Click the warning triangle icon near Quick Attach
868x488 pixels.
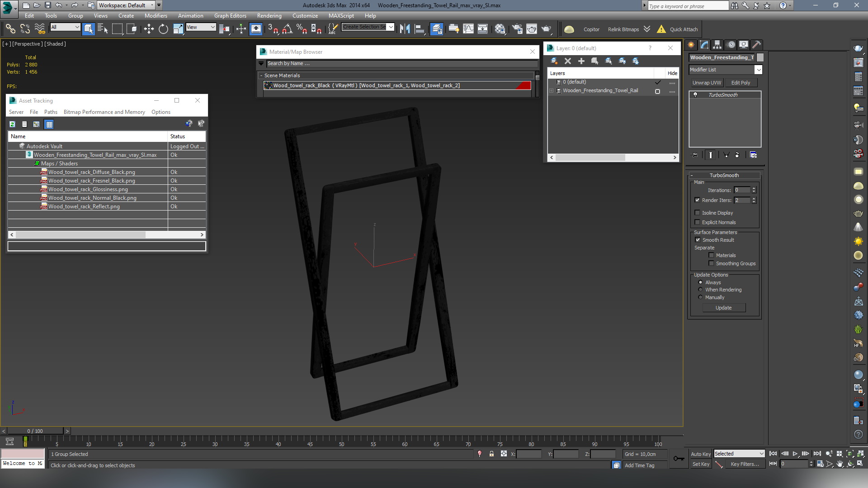pyautogui.click(x=661, y=29)
